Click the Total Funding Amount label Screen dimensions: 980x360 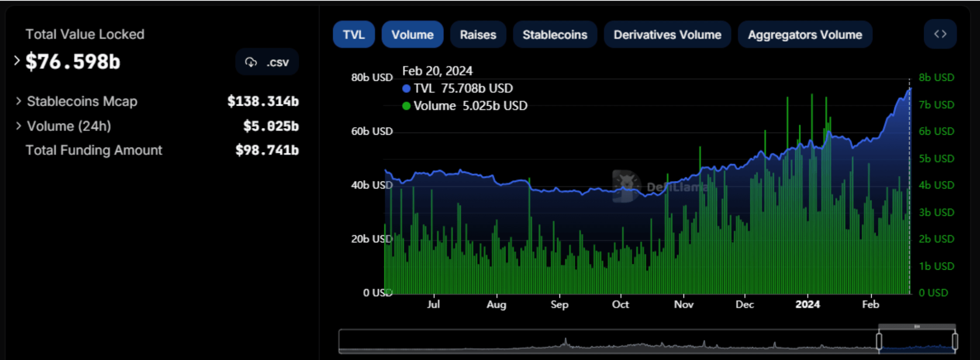[x=94, y=150]
